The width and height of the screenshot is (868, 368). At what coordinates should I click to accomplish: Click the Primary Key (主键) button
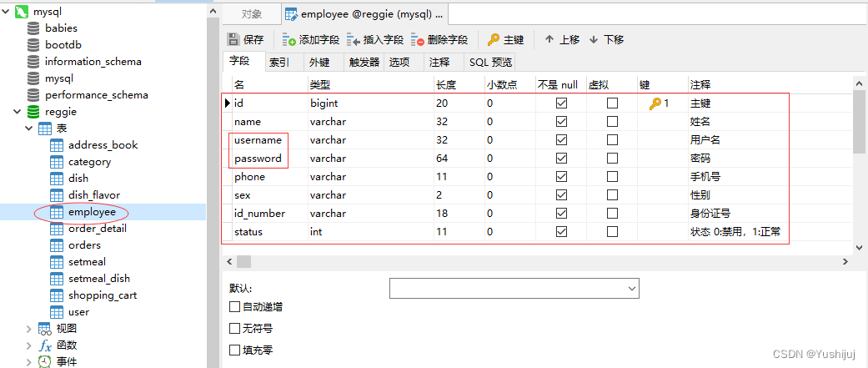[505, 40]
